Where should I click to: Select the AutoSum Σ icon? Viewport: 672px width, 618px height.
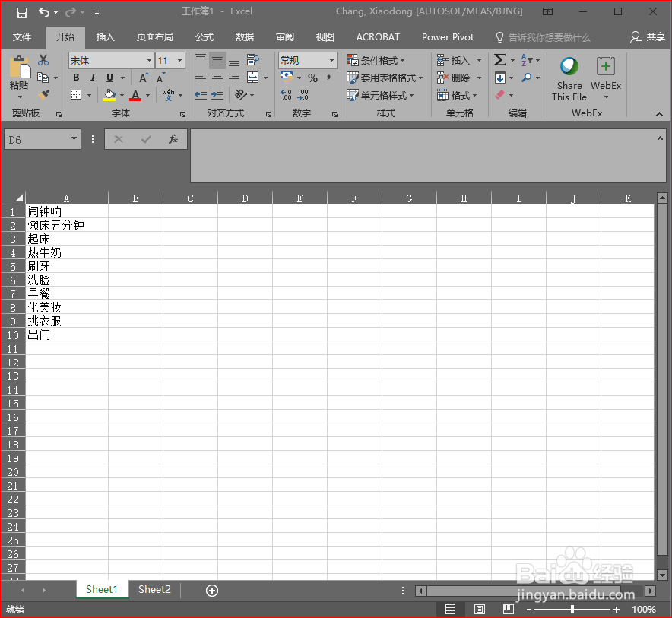click(x=499, y=58)
